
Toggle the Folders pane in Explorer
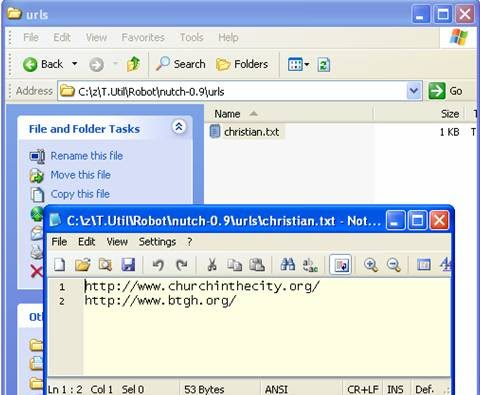242,64
